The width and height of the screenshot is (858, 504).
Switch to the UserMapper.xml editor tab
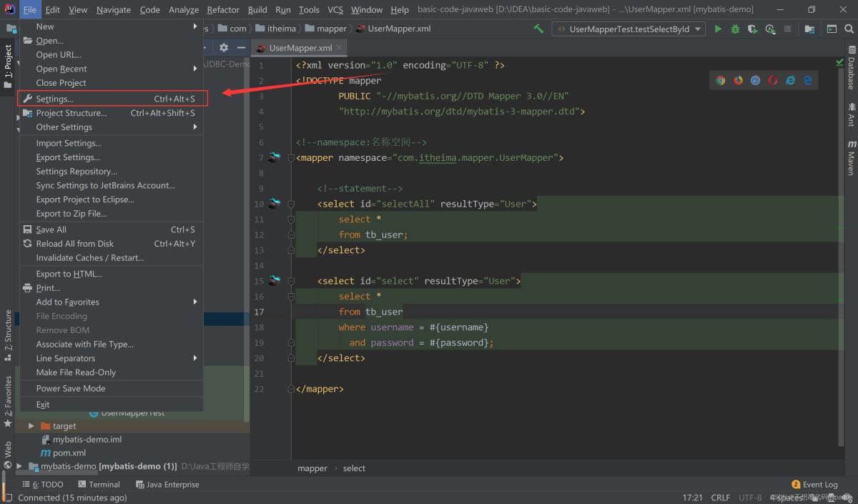tap(300, 48)
